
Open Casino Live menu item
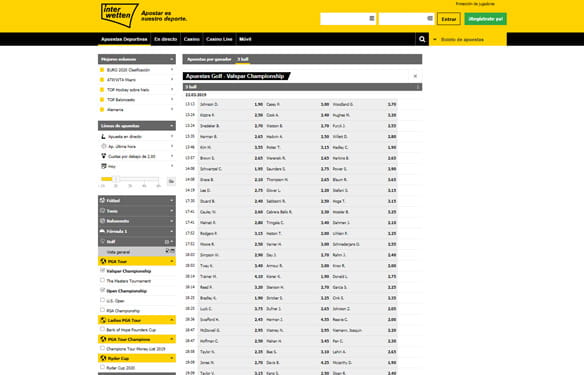(x=219, y=39)
